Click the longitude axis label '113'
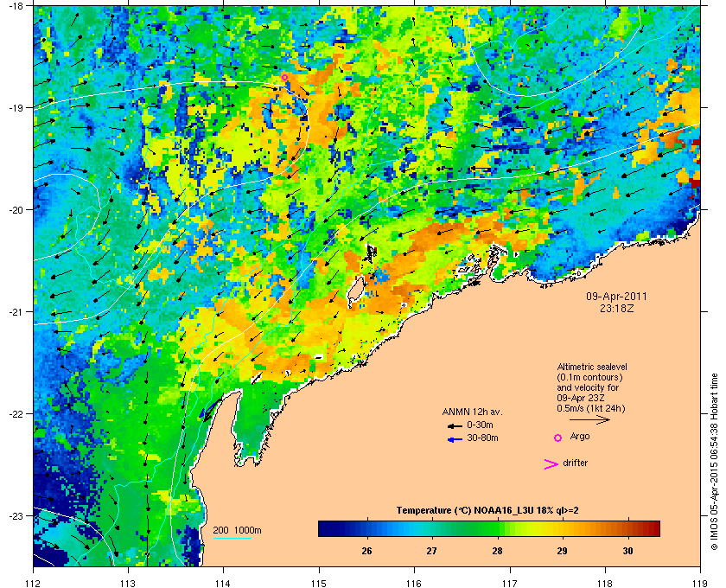The image size is (726, 588). point(128,584)
